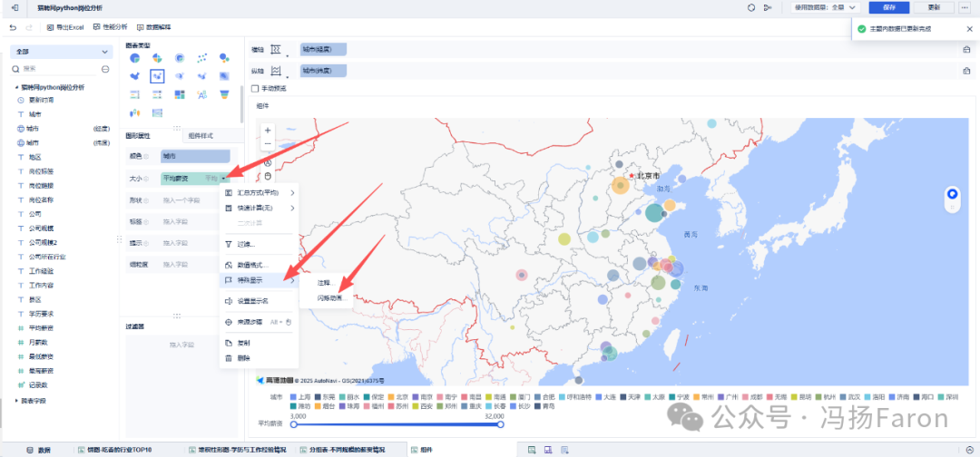Click the back/exit icon at top left
980x457 pixels.
coord(15,7)
